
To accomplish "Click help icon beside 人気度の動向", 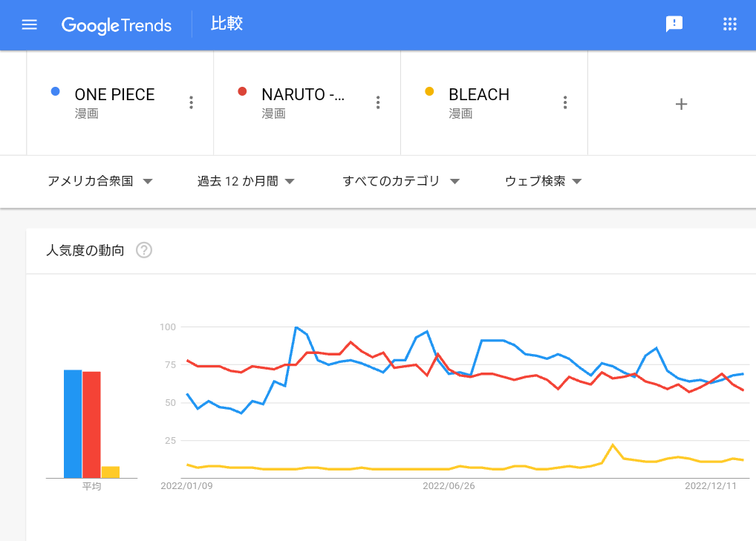I will pyautogui.click(x=144, y=250).
